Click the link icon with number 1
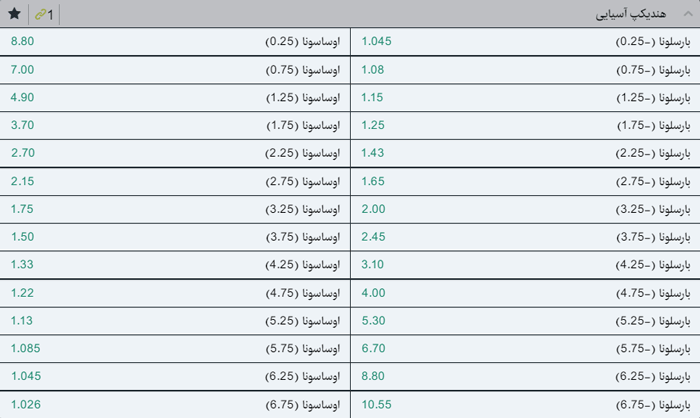Viewport: 700px width, 418px height. pos(44,14)
